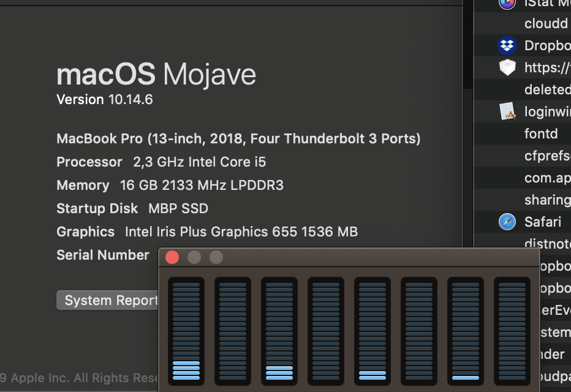571x392 pixels.
Task: Click the second CPU core load bar
Action: point(233,331)
